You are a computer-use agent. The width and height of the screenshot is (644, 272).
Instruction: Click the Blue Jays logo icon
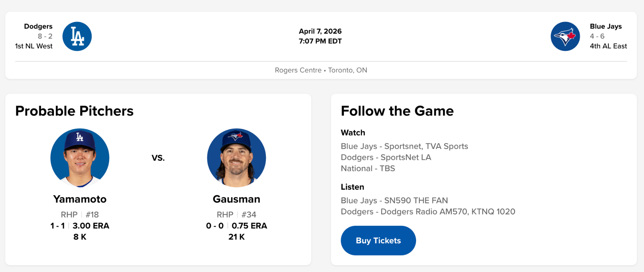(x=565, y=37)
